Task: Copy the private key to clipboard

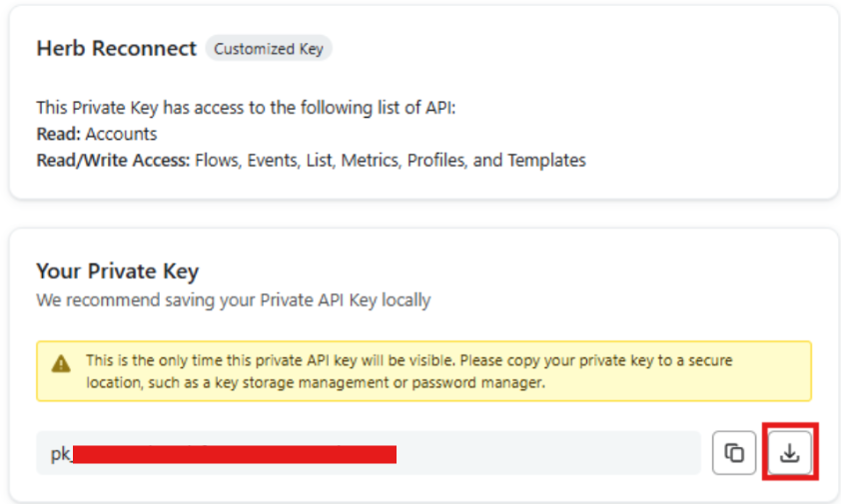Action: 734,454
